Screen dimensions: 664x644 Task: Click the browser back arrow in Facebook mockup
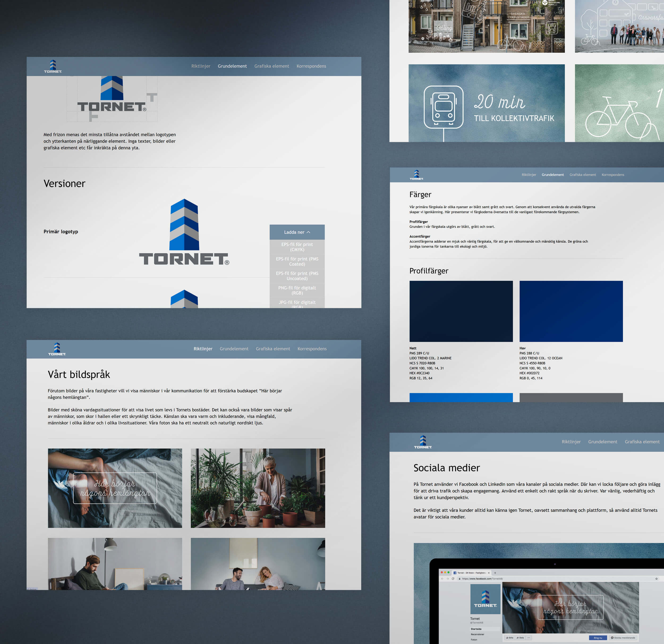(x=442, y=579)
